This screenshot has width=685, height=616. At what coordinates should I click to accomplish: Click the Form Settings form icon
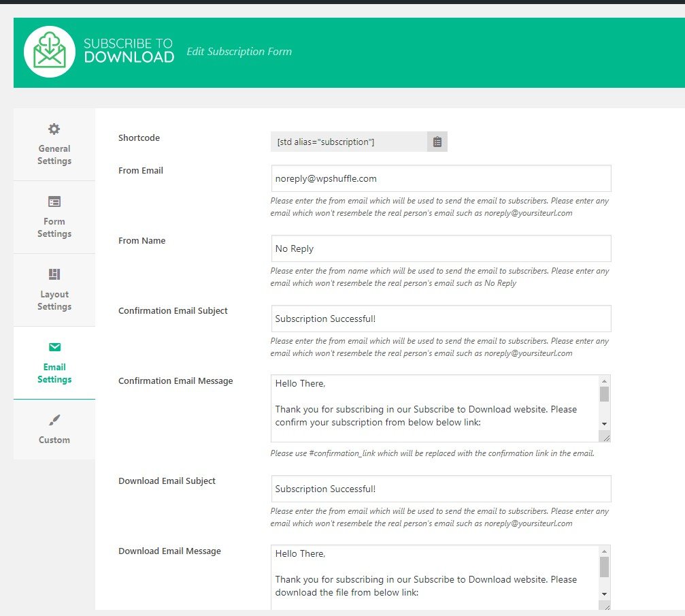pyautogui.click(x=54, y=201)
